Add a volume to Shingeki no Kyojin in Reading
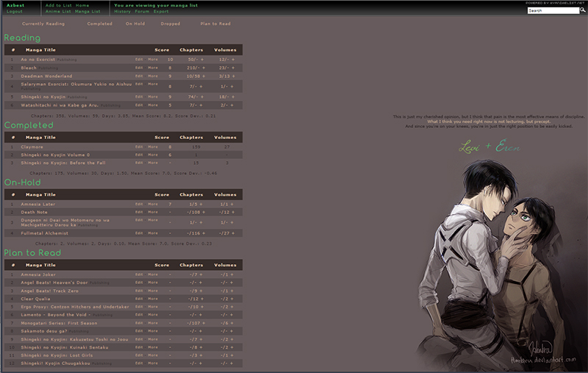This screenshot has width=588, height=373. (233, 97)
